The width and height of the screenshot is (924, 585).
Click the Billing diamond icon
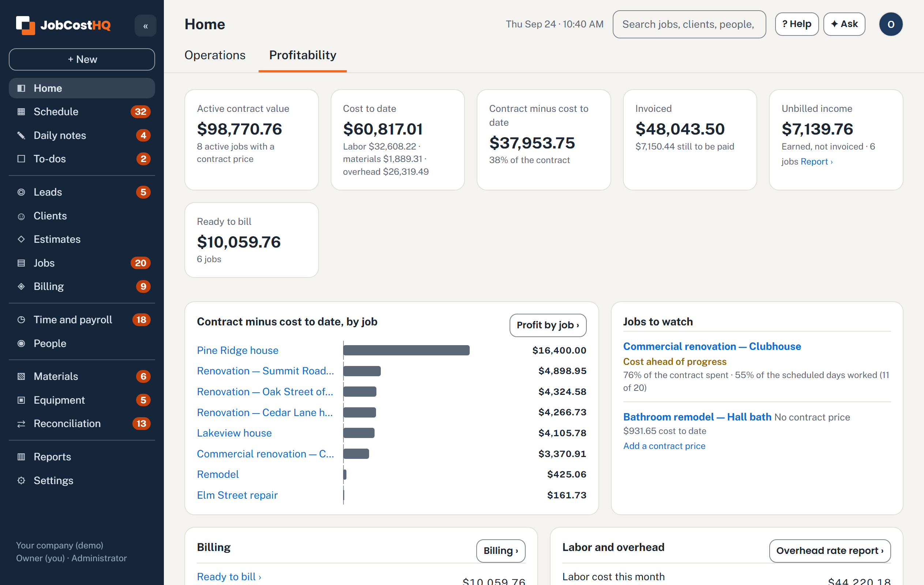22,287
